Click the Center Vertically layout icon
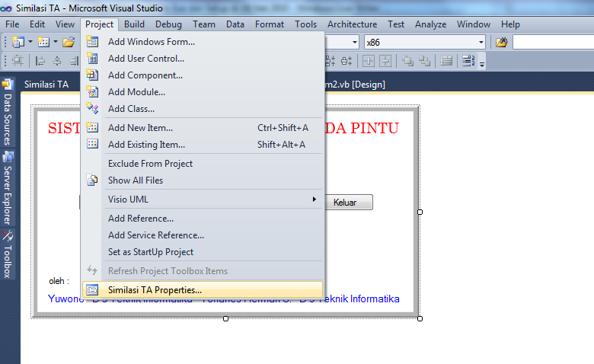 (x=385, y=61)
